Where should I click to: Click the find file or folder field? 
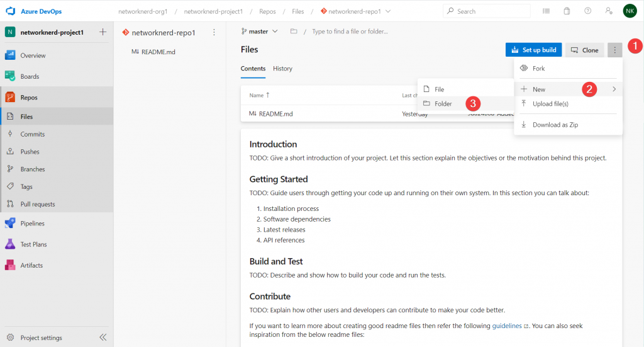pos(350,31)
